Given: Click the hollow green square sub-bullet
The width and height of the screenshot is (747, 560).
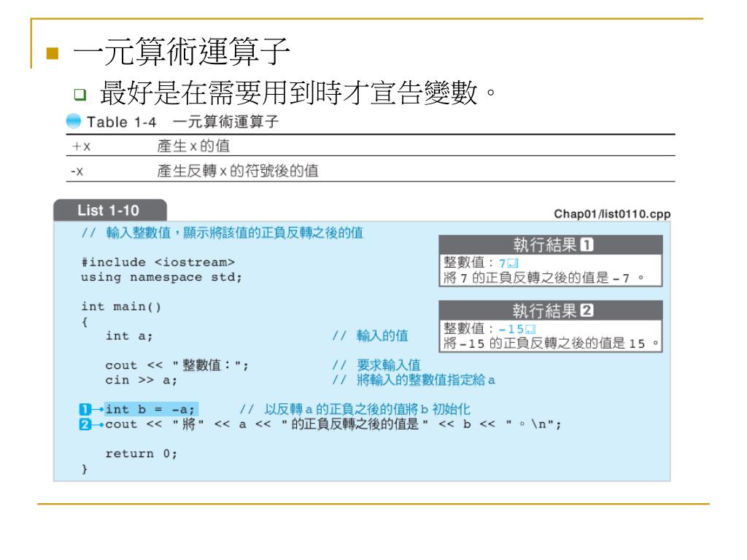Looking at the screenshot, I should click(80, 94).
